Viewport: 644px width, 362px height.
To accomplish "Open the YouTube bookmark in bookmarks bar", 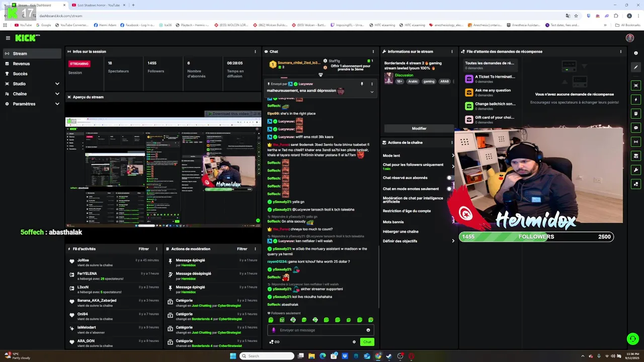I will pyautogui.click(x=23, y=25).
